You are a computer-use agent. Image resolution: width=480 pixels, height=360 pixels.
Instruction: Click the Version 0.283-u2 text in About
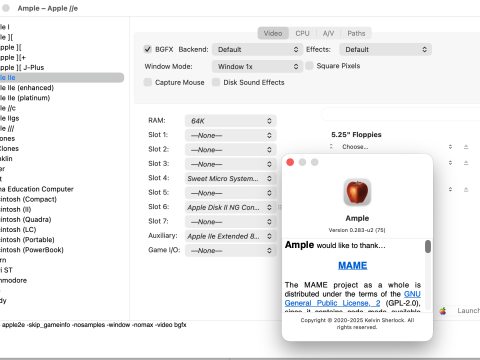pyautogui.click(x=357, y=230)
